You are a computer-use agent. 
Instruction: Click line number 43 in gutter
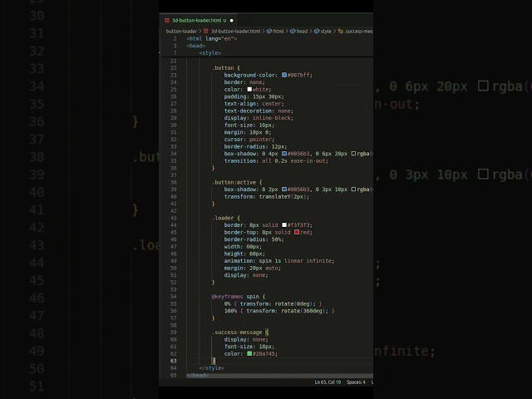pyautogui.click(x=174, y=218)
